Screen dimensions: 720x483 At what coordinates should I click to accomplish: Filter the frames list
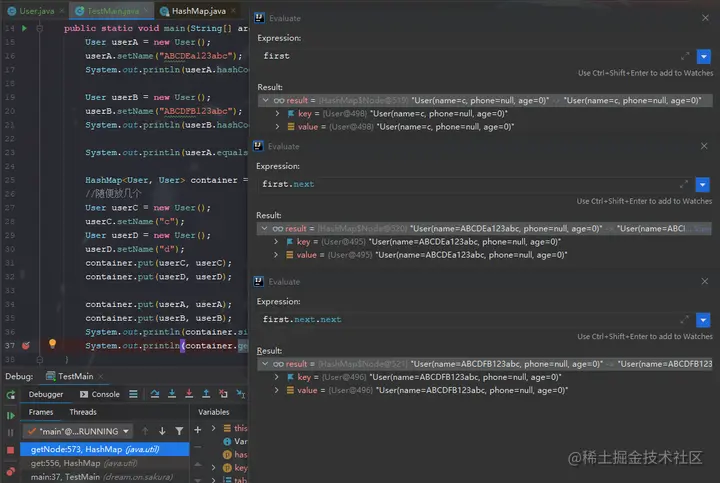click(179, 431)
